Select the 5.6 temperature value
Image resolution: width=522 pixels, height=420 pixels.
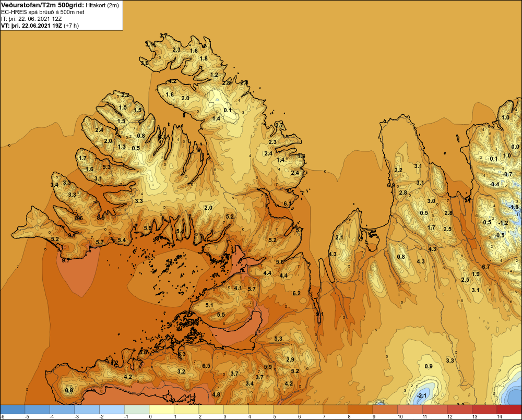click(x=280, y=262)
